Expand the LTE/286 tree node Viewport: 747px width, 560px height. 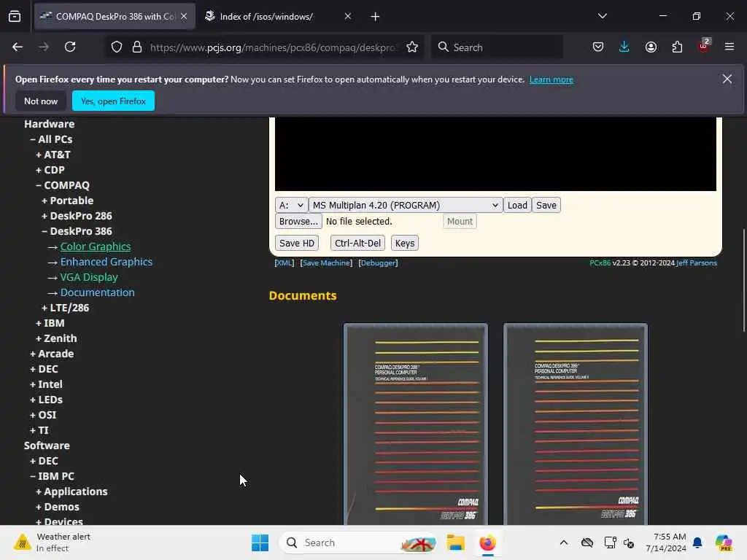pyautogui.click(x=65, y=308)
